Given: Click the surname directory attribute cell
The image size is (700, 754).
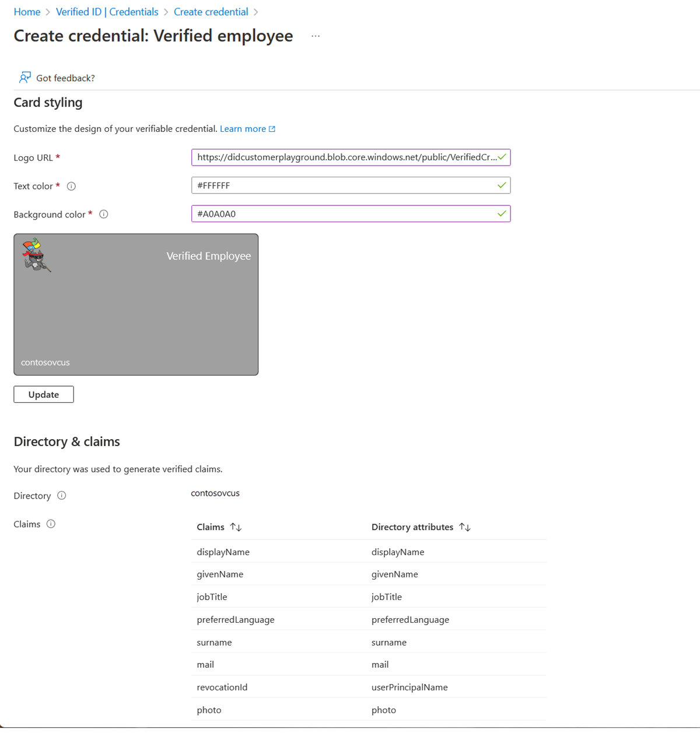Looking at the screenshot, I should point(389,642).
